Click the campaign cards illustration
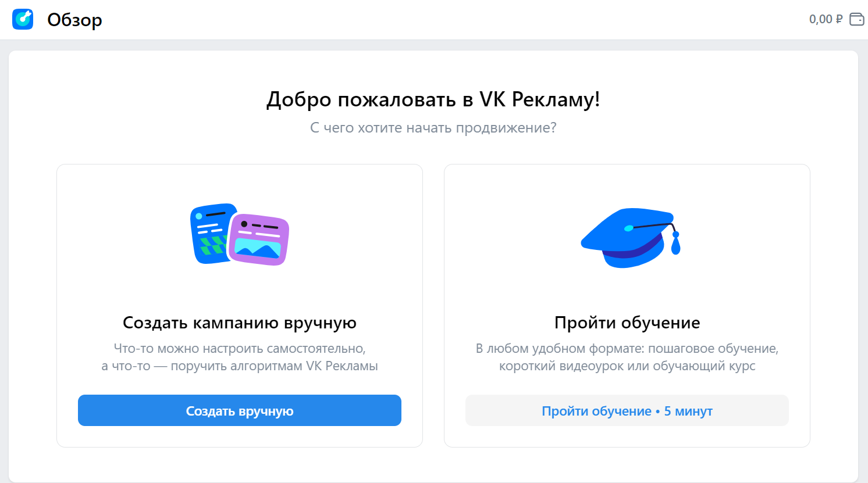 [240, 234]
